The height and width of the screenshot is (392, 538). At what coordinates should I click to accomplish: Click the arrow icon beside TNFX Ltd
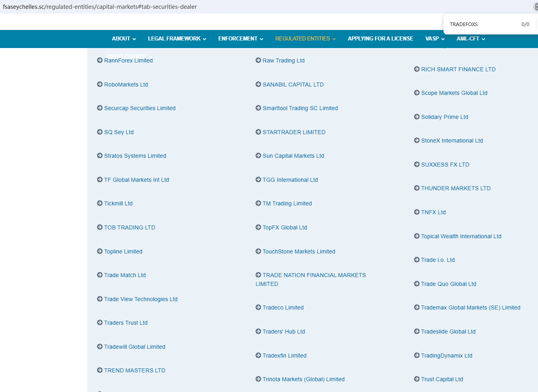click(417, 212)
